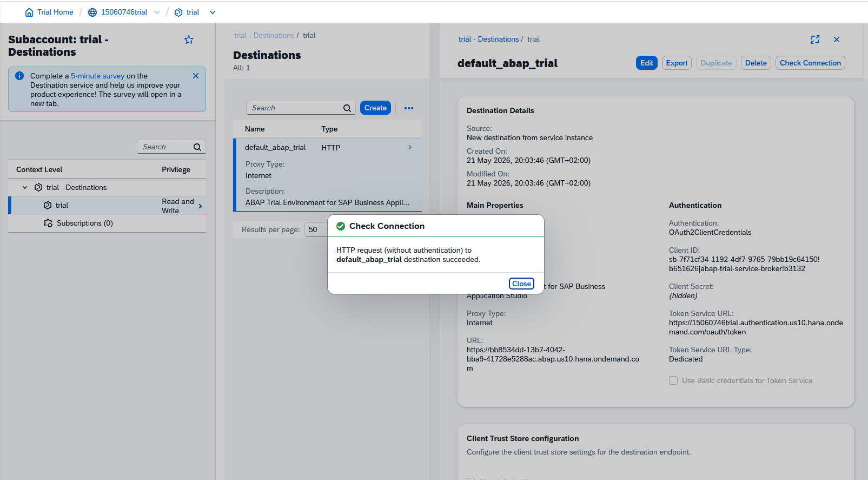
Task: Click trial - Destinations breadcrumb in detail panel
Action: pos(489,39)
